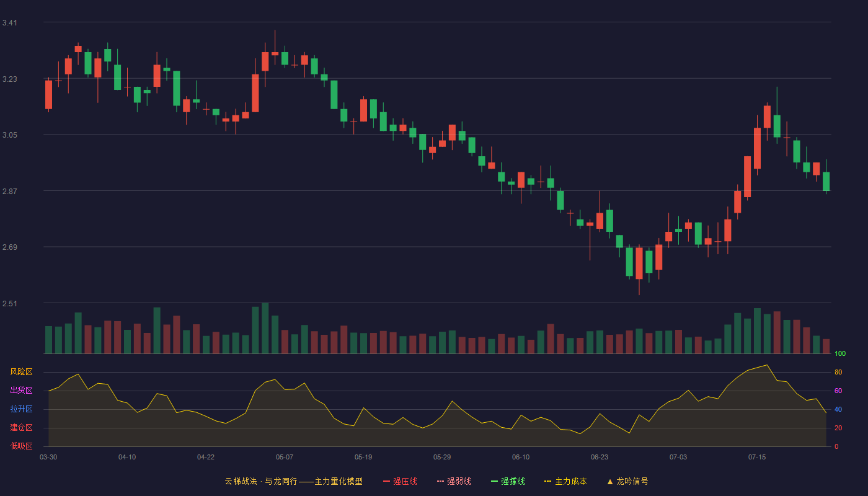Click the orange 80 indicator axis value
The height and width of the screenshot is (496, 868).
coord(838,372)
